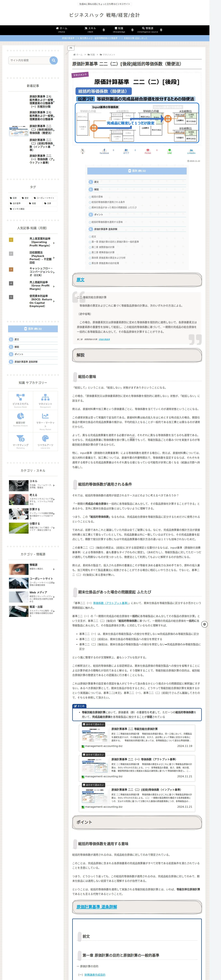Open スキル in the navigation bar

[x=90, y=30]
